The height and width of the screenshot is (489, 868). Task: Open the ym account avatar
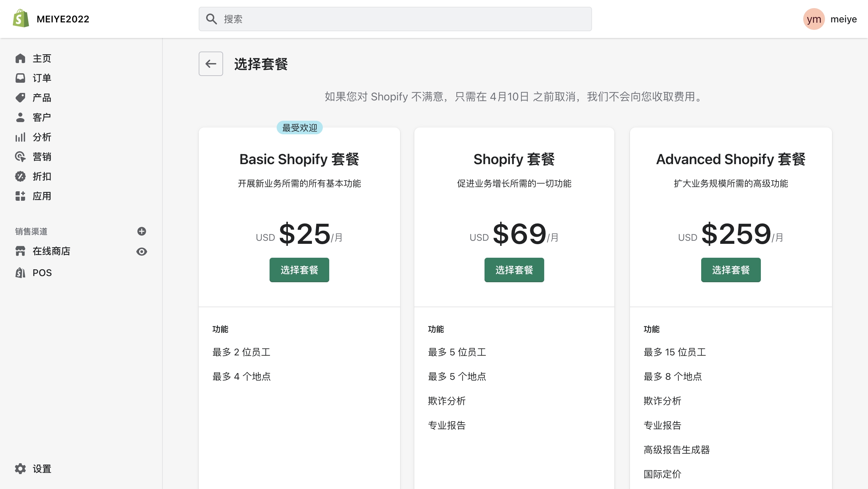(x=814, y=19)
